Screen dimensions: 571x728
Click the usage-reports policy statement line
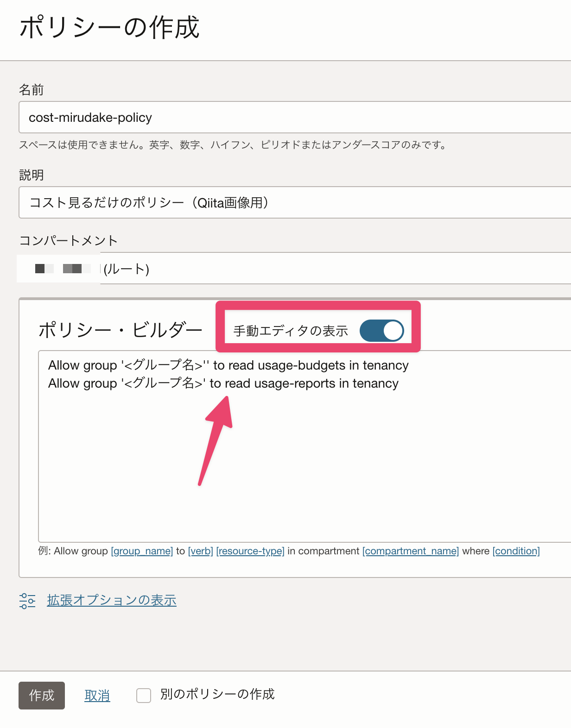pyautogui.click(x=223, y=383)
